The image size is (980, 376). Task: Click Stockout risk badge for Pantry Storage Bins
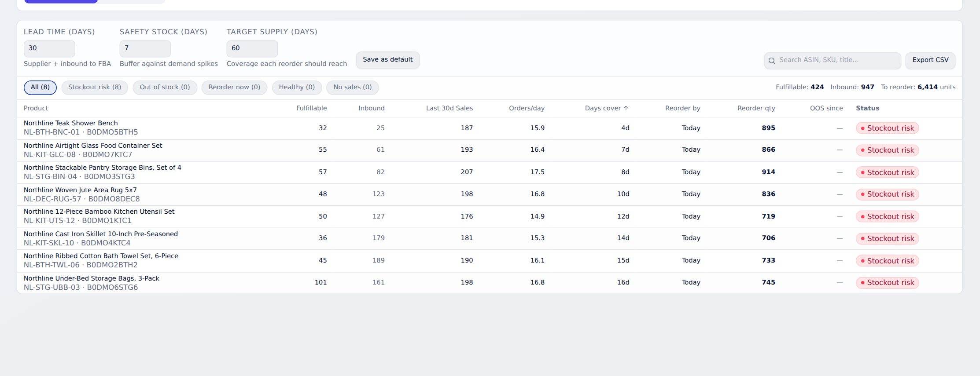coord(887,173)
